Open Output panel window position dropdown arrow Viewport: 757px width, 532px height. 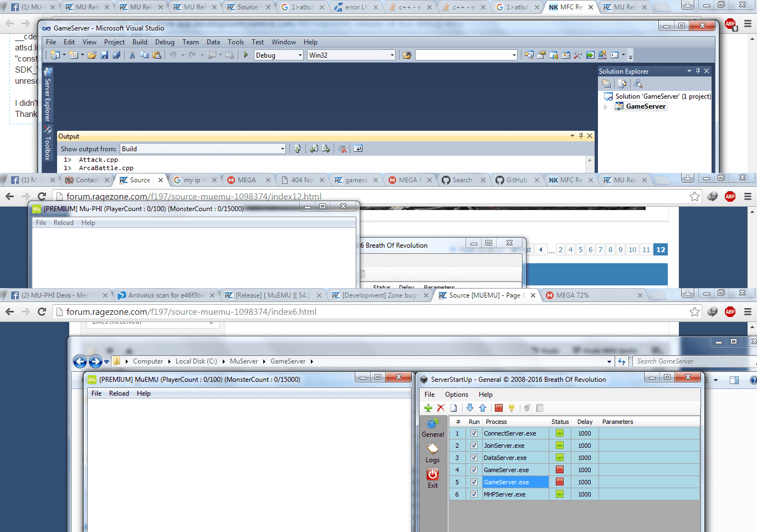[572, 136]
